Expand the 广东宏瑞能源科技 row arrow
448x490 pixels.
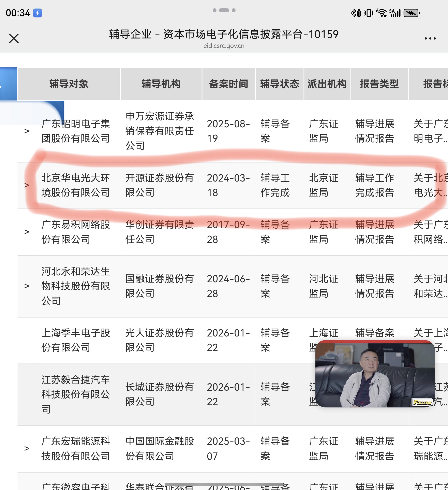(27, 448)
